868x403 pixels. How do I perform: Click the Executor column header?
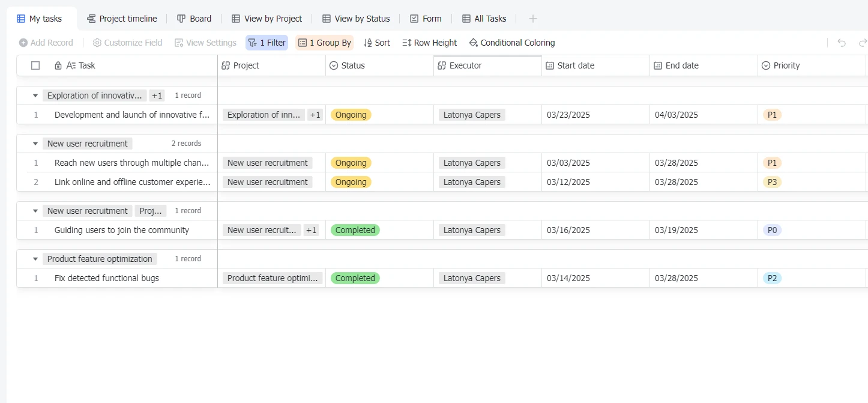coord(487,65)
